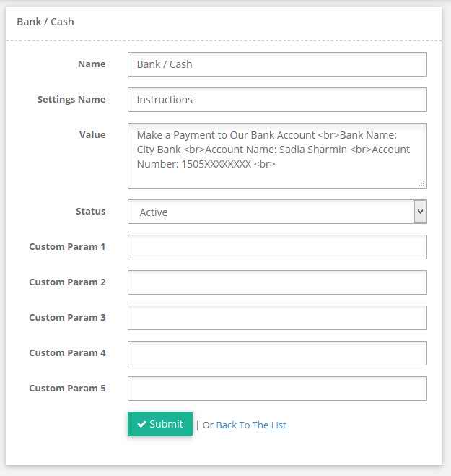Click the Name input field

coord(277,64)
